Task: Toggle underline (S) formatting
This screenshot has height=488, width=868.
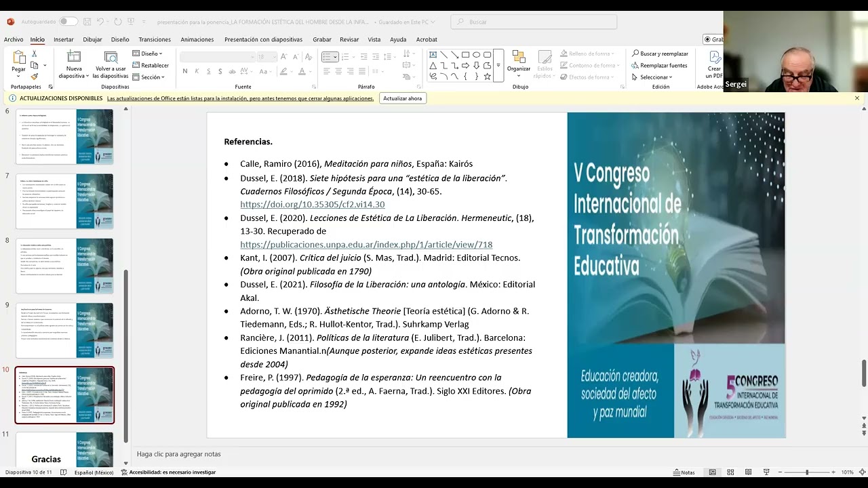Action: coord(210,71)
